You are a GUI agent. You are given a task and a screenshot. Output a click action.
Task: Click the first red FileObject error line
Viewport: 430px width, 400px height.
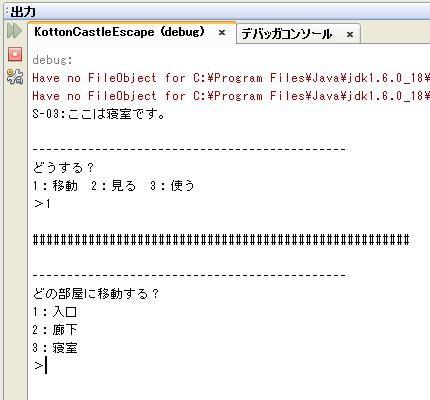pos(231,78)
